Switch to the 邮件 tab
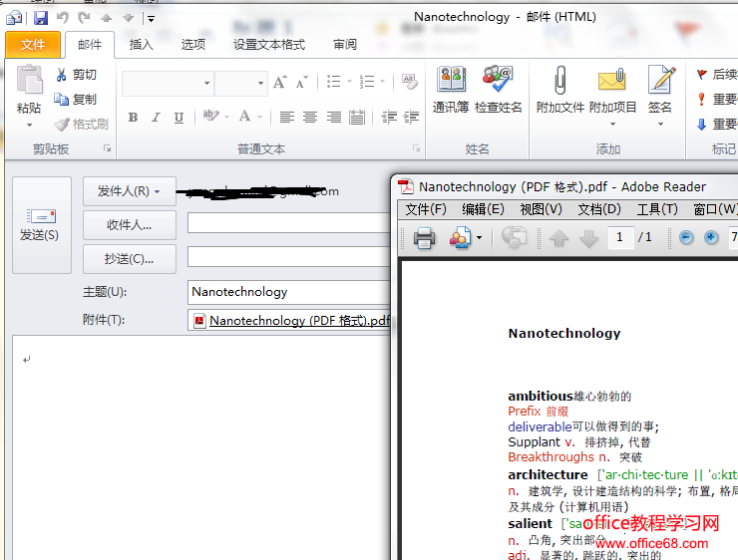 click(90, 45)
